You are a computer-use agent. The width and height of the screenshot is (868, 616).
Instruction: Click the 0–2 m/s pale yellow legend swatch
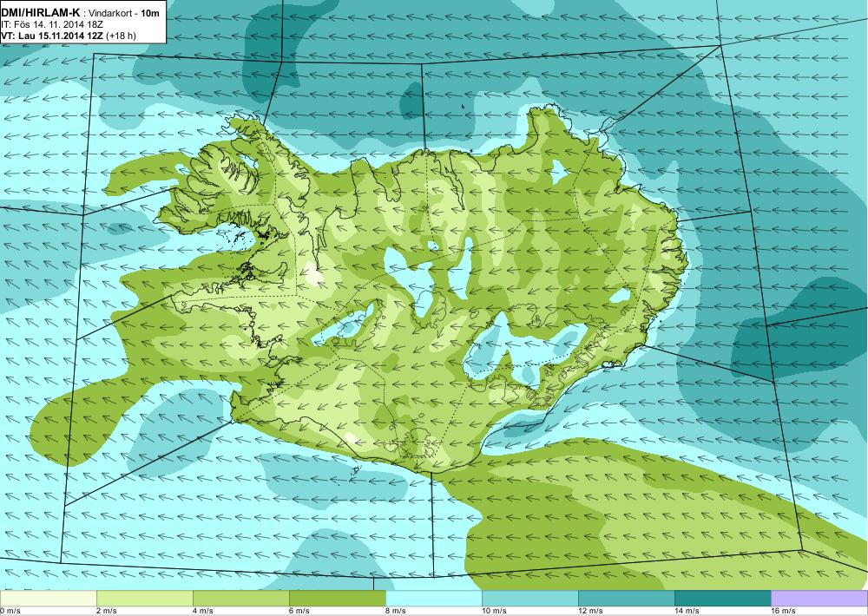[48, 599]
